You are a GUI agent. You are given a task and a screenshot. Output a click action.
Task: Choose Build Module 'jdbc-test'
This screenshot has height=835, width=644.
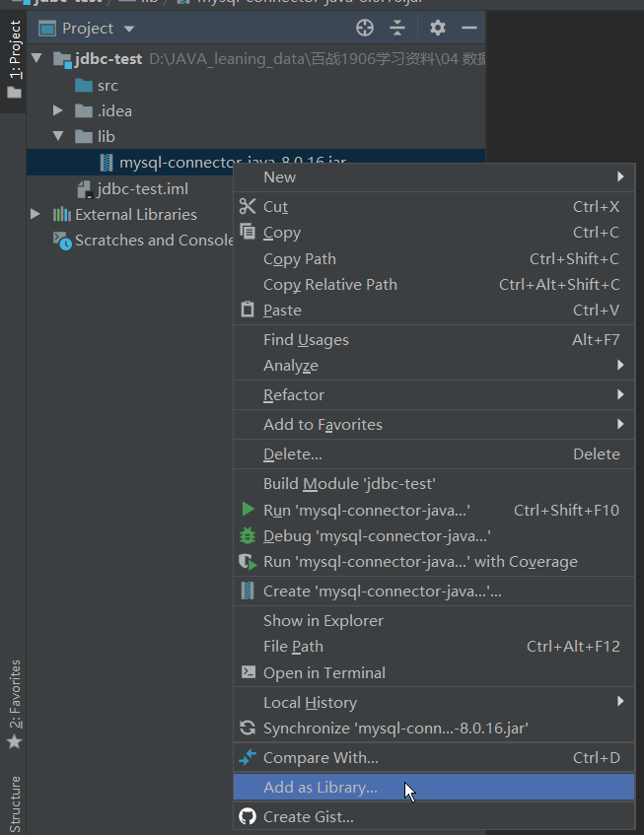pyautogui.click(x=434, y=483)
